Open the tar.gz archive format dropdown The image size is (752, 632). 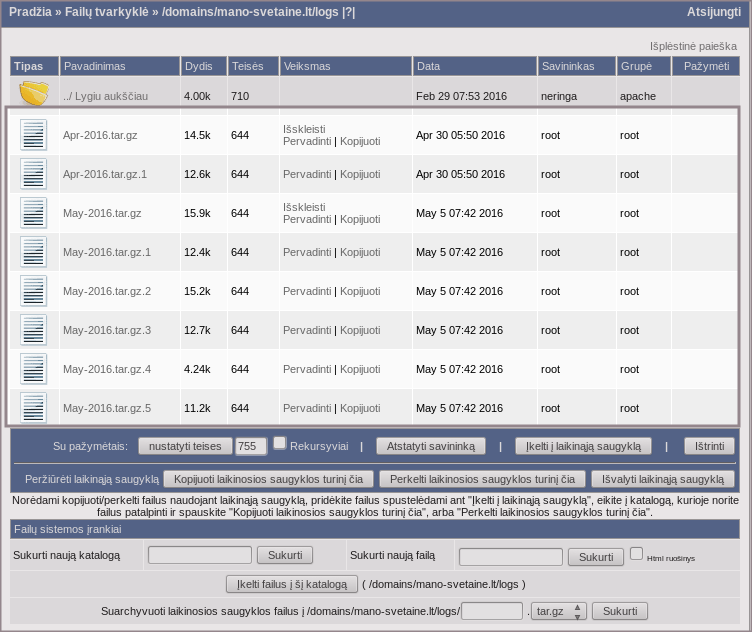(560, 611)
